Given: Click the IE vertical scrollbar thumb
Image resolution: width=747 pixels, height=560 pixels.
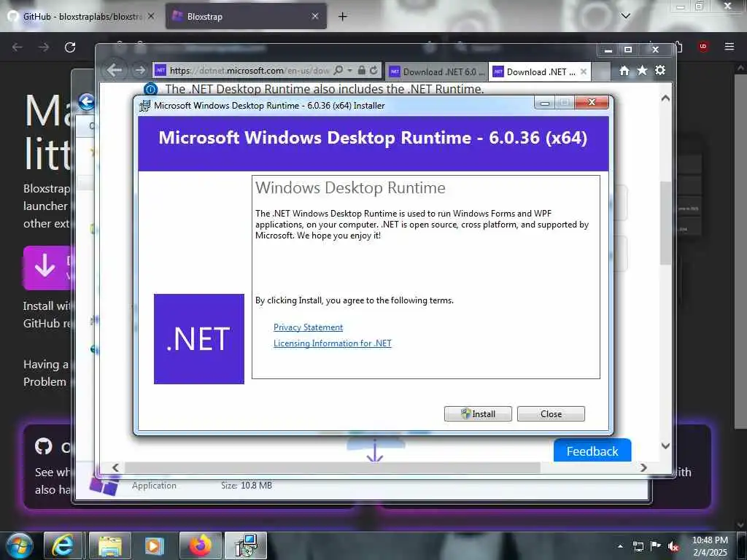Looking at the screenshot, I should 665,223.
